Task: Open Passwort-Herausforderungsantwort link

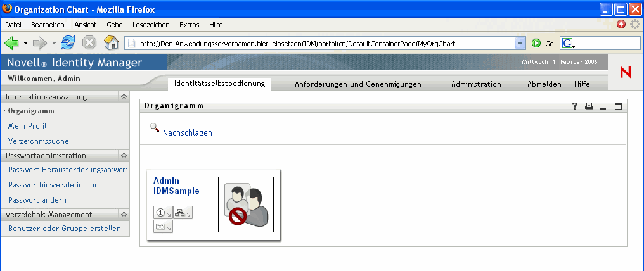Action: click(68, 170)
